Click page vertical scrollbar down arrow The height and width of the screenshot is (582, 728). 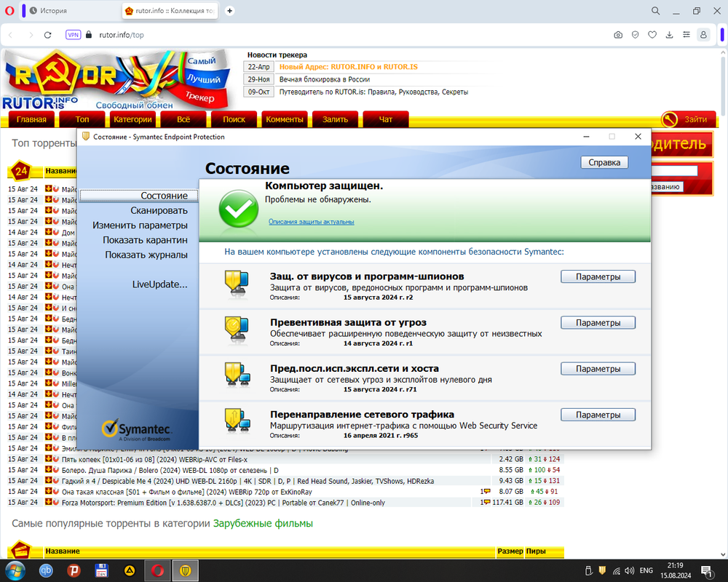pyautogui.click(x=723, y=554)
